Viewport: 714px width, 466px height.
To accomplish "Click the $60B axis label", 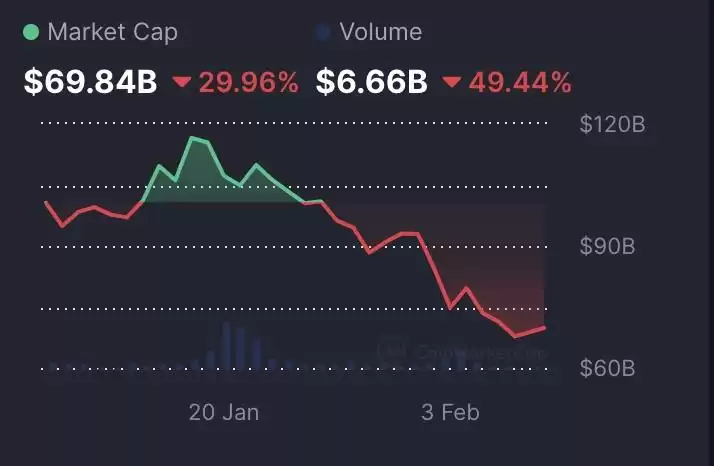I will click(607, 368).
